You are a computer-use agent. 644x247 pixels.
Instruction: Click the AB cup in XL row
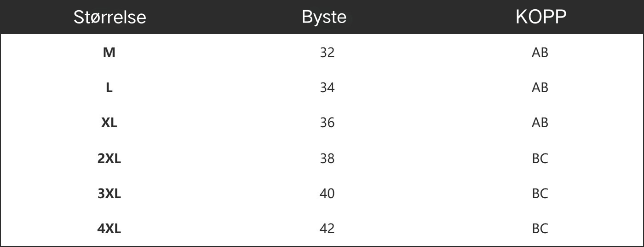point(540,123)
